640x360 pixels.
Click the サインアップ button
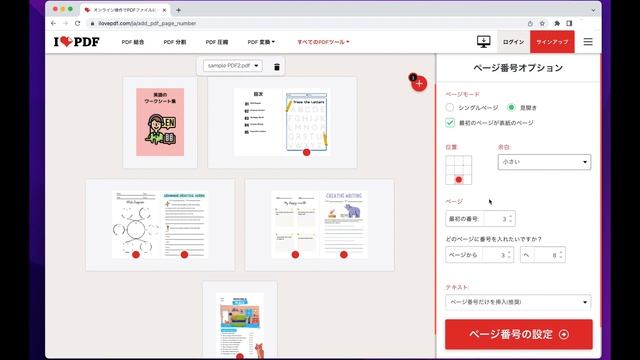click(552, 42)
